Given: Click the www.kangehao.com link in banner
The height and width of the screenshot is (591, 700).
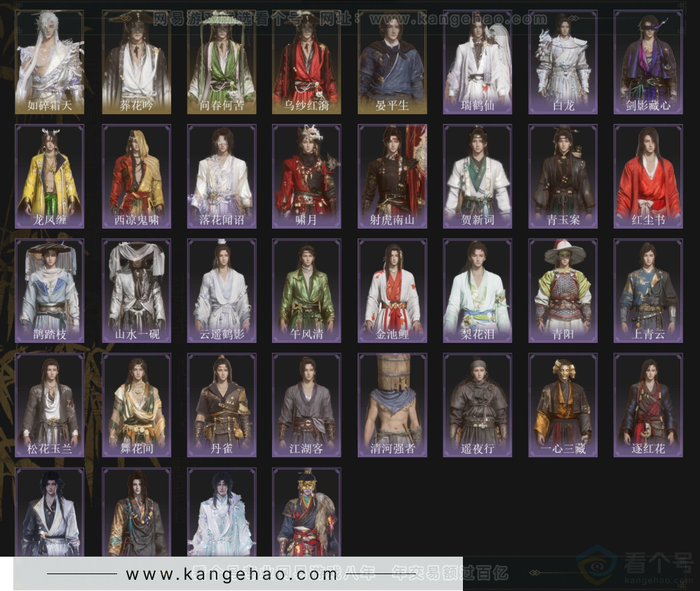Looking at the screenshot, I should 231,574.
